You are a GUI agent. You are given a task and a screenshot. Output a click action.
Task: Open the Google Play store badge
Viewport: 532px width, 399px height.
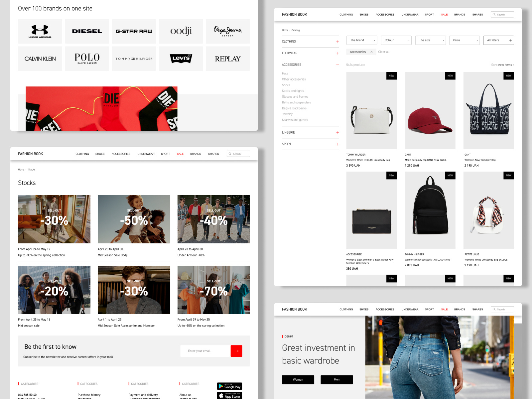229,386
